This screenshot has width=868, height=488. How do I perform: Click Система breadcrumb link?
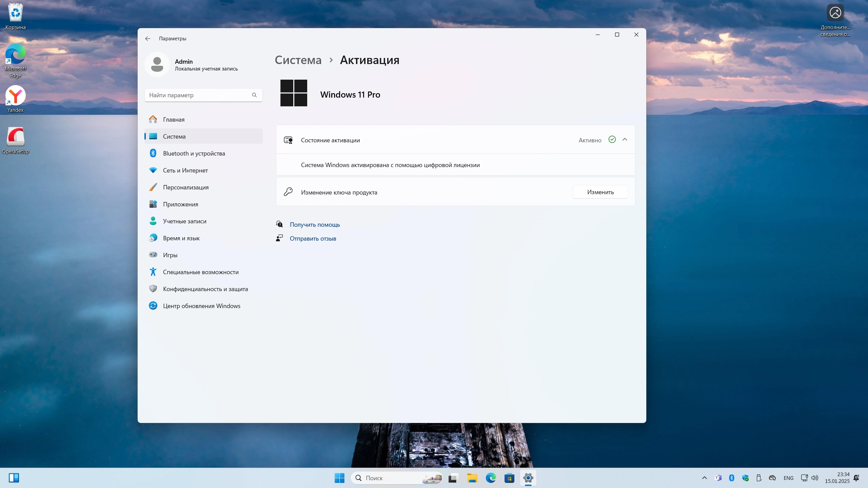pos(298,60)
